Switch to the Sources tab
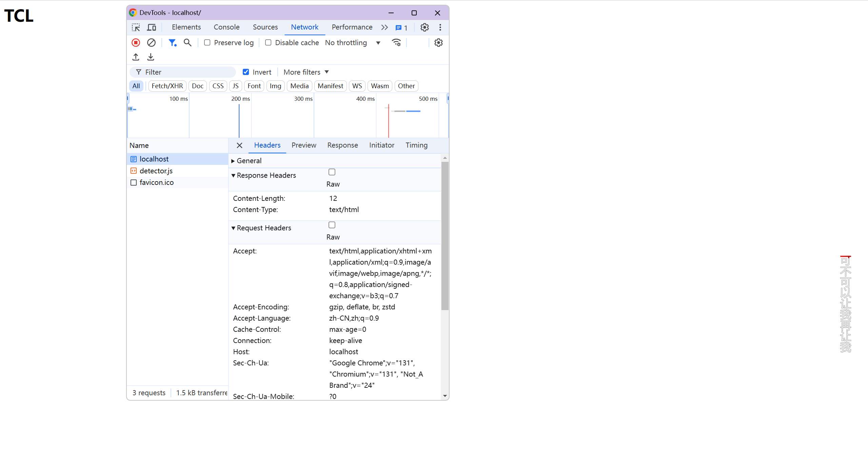Image resolution: width=868 pixels, height=457 pixels. 265,27
